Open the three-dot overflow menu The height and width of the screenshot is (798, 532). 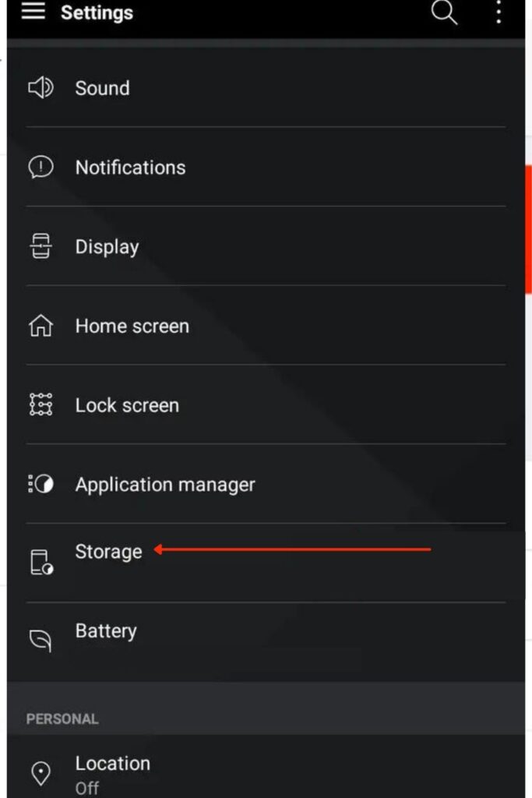pos(499,12)
